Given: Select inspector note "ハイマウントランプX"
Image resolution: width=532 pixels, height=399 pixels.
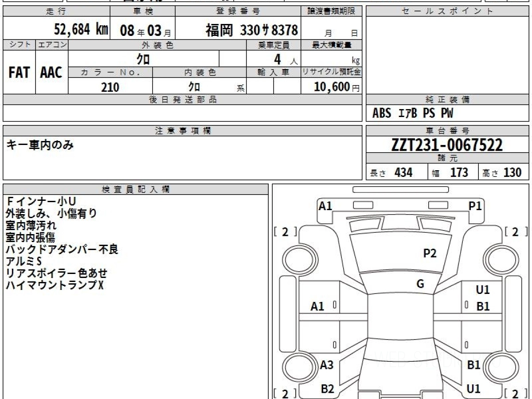Looking at the screenshot, I should coord(55,285).
